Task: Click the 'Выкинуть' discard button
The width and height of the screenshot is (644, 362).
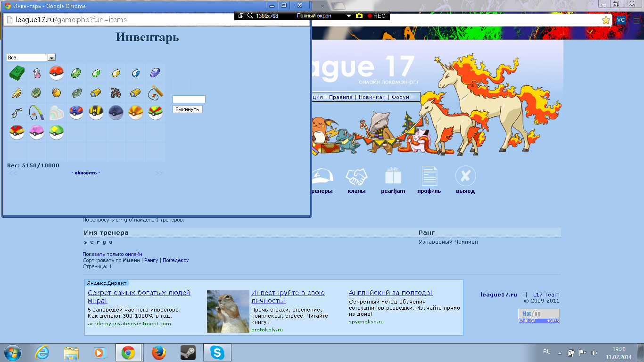Action: [x=188, y=109]
